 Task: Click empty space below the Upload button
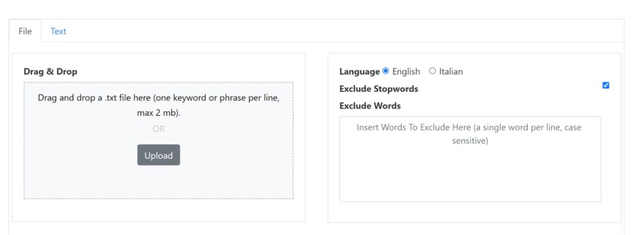tap(158, 182)
